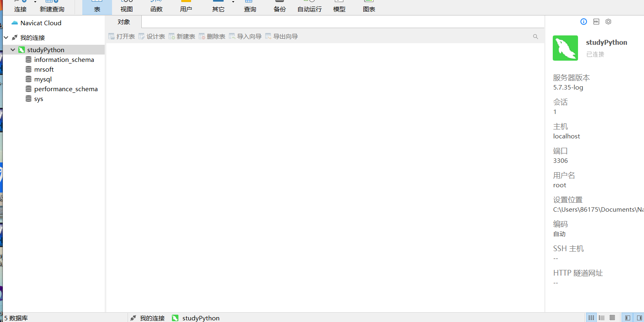
Task: Start the 导入向导 import wizard
Action: tap(245, 37)
